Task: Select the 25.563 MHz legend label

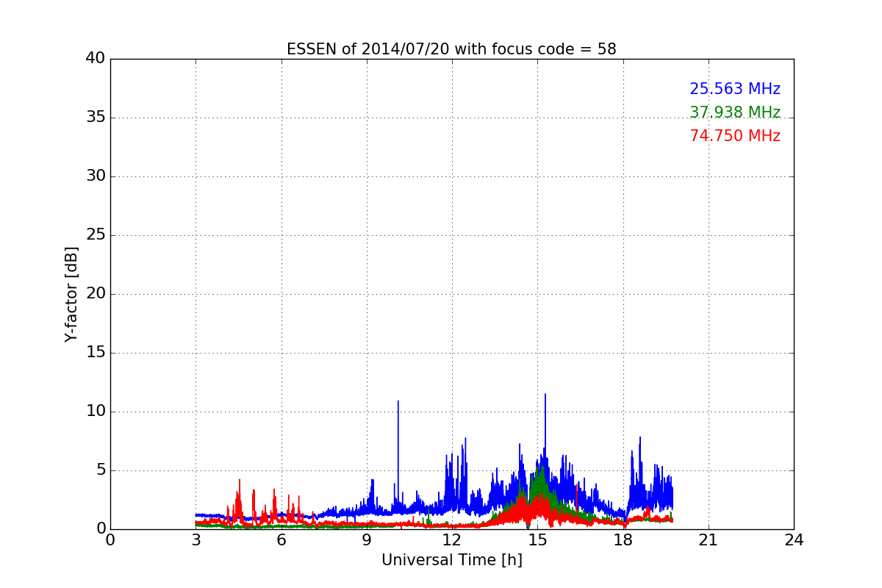Action: pos(735,89)
